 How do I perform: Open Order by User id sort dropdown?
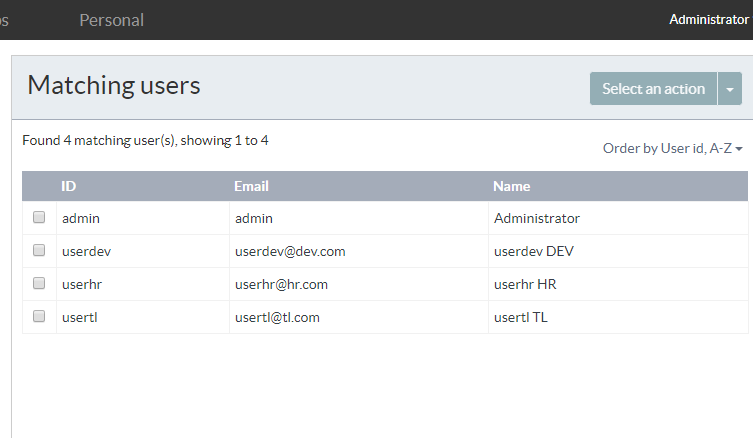coord(672,148)
